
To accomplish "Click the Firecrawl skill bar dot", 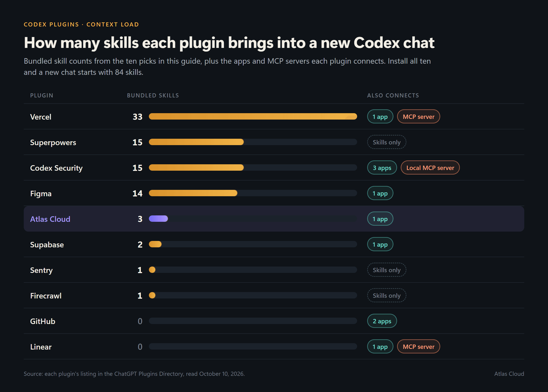I will coord(152,295).
